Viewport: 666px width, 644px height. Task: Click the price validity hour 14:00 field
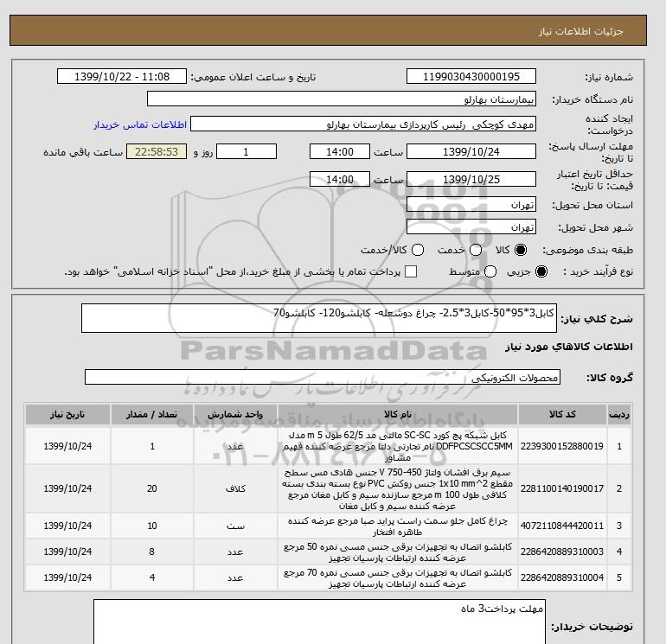[340, 179]
